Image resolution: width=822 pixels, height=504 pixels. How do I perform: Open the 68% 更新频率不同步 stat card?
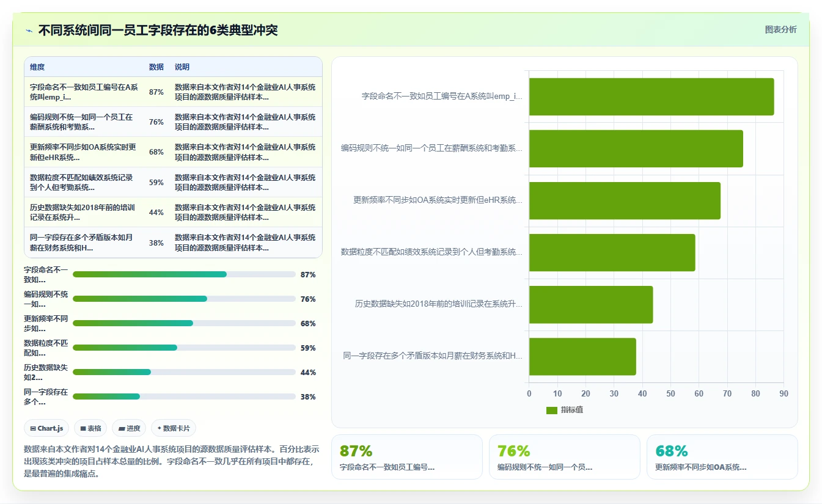coord(722,457)
